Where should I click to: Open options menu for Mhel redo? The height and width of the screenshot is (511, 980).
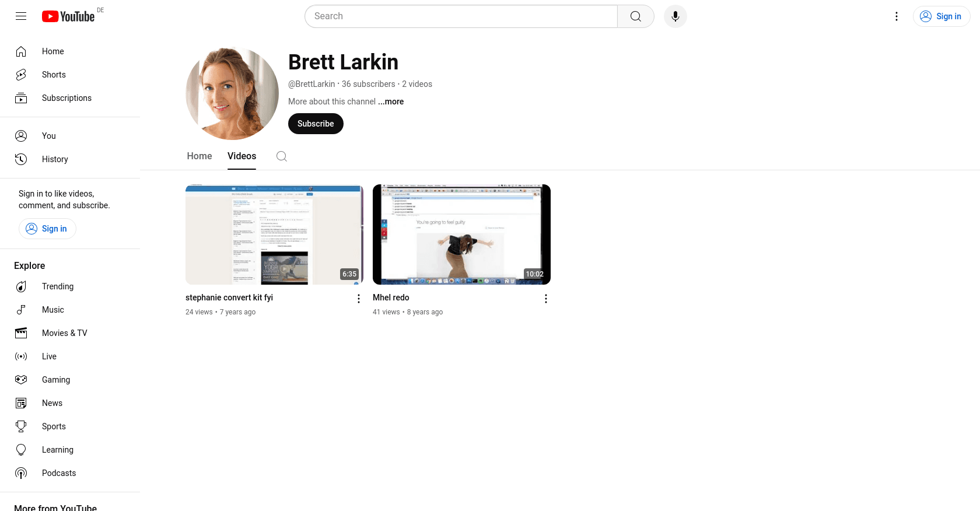545,299
